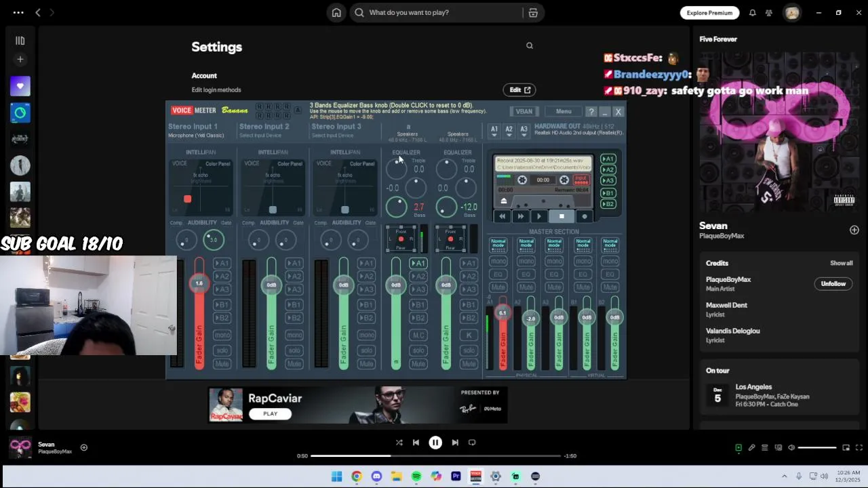The image size is (868, 488).
Task: Show hidden icons in Windows tray
Action: click(x=785, y=476)
